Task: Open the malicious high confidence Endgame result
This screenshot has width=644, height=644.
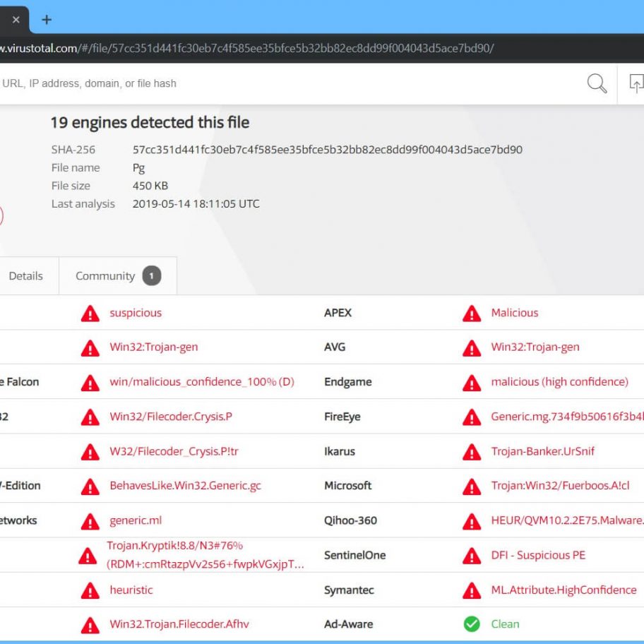Action: [x=561, y=382]
